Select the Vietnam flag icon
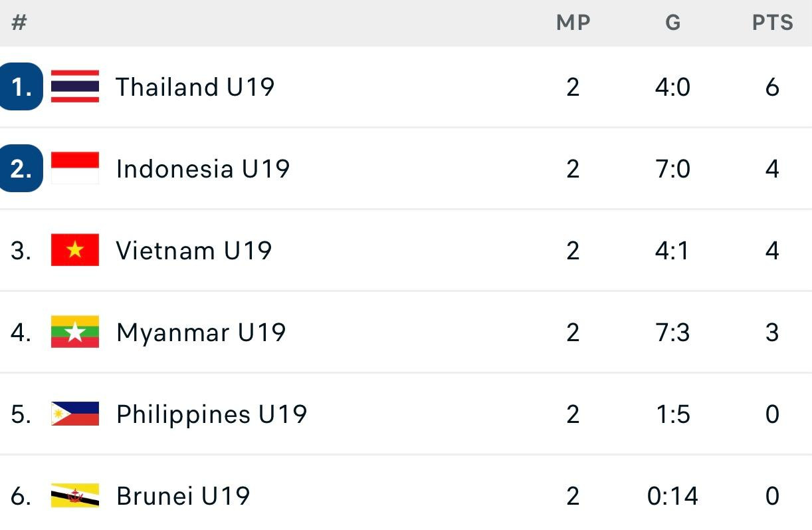This screenshot has width=812, height=530. (x=75, y=250)
